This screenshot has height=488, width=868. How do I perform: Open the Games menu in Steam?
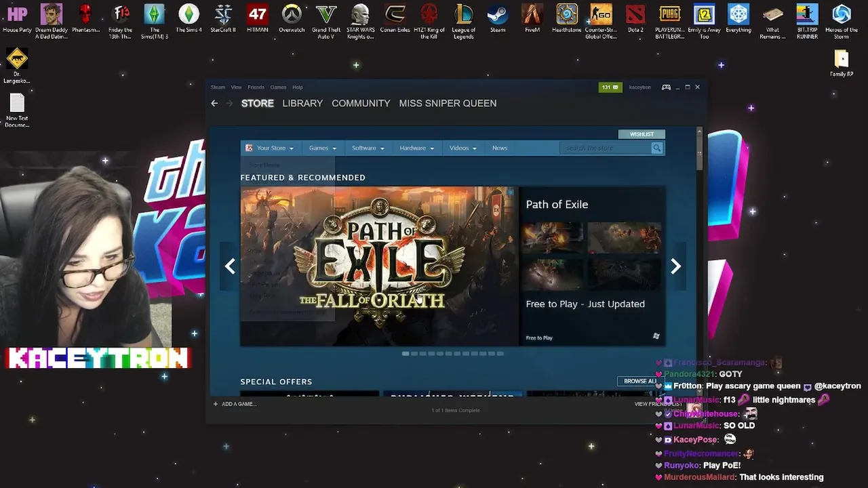278,87
